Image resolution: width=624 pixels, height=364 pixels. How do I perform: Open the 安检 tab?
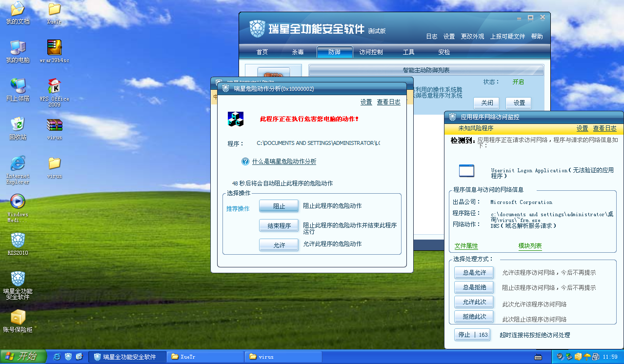click(x=444, y=52)
